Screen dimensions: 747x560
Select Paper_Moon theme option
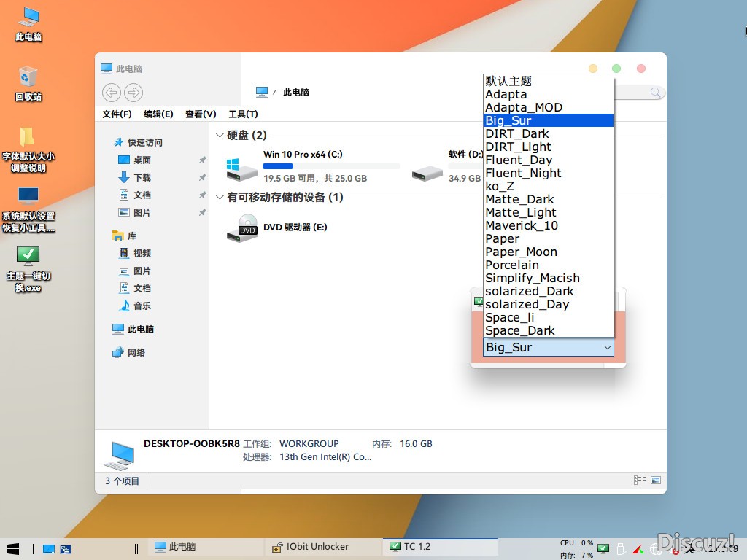coord(549,252)
